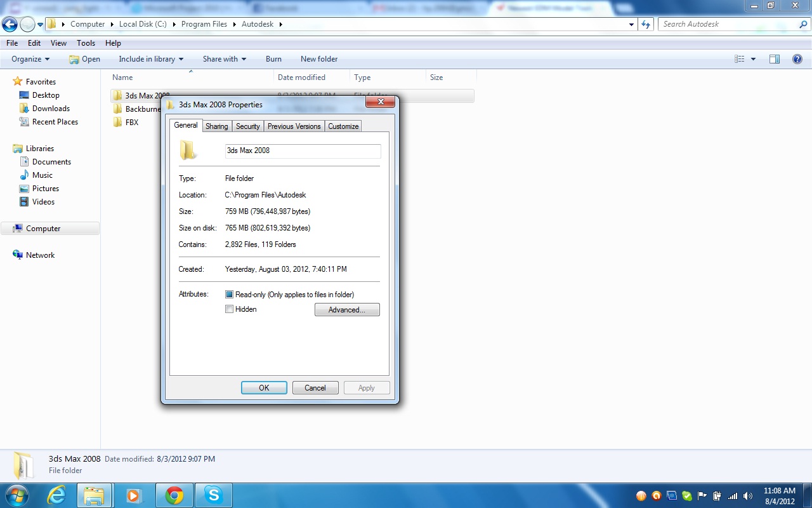Select Computer in navigation pane
812x508 pixels.
(x=50, y=229)
